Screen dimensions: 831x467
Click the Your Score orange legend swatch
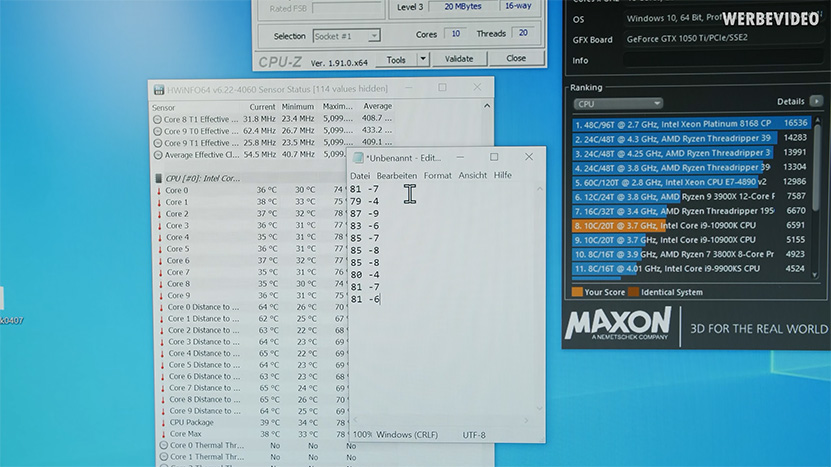[577, 292]
